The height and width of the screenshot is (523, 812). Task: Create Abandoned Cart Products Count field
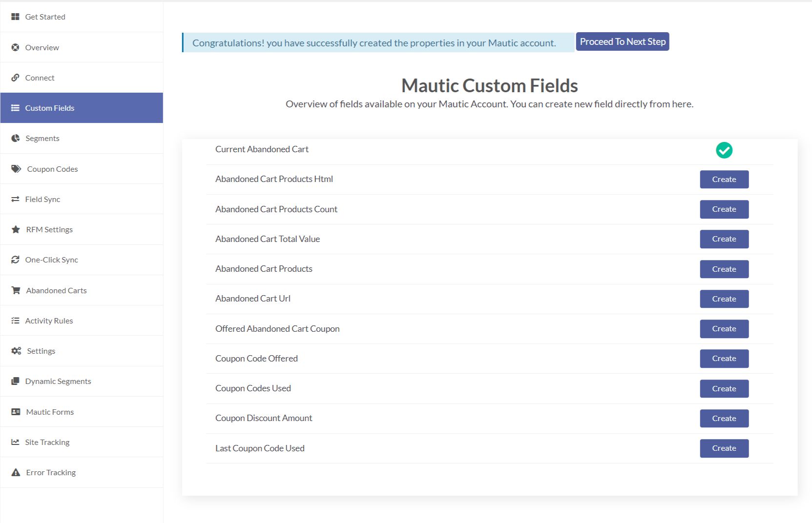point(724,209)
